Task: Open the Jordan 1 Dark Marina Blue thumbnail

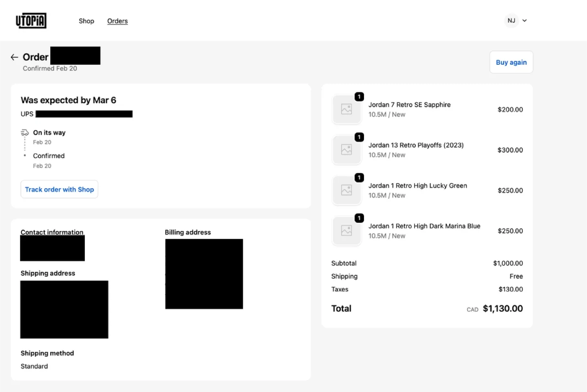Action: (x=346, y=231)
